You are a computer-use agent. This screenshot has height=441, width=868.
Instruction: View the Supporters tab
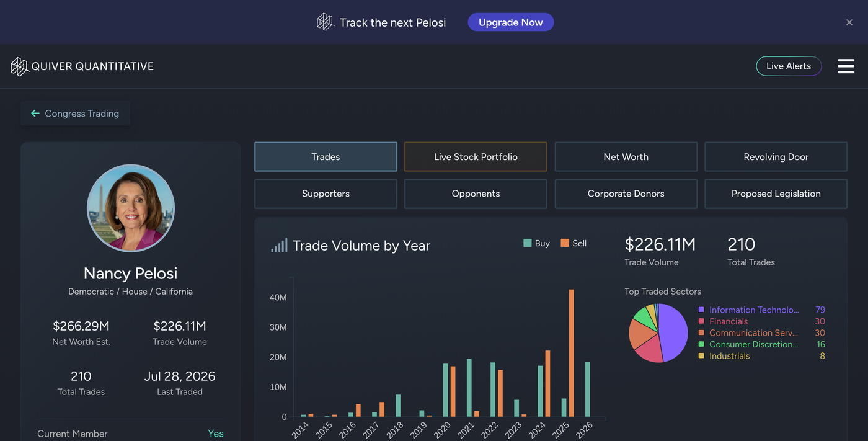point(325,194)
